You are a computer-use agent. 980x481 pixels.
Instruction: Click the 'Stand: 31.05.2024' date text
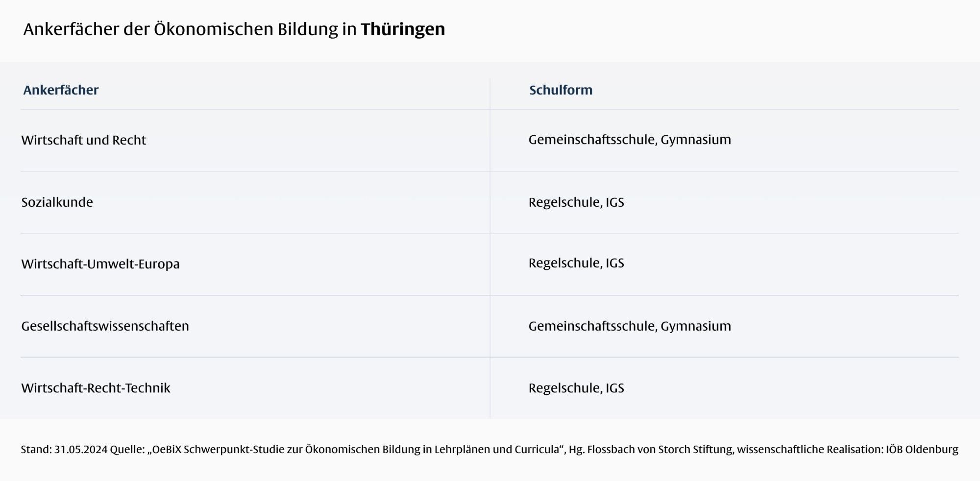tap(64, 449)
